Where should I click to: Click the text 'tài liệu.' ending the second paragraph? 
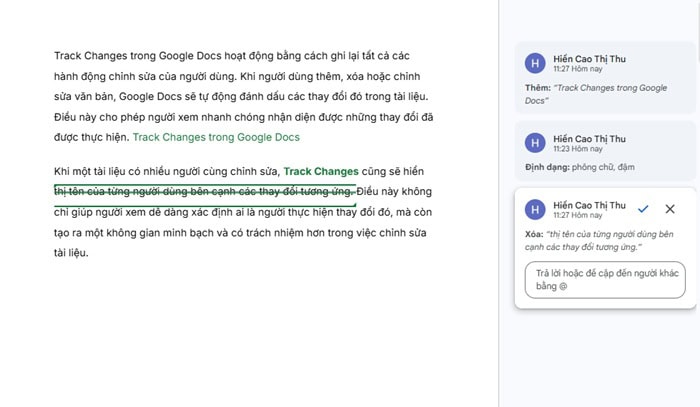(x=71, y=253)
